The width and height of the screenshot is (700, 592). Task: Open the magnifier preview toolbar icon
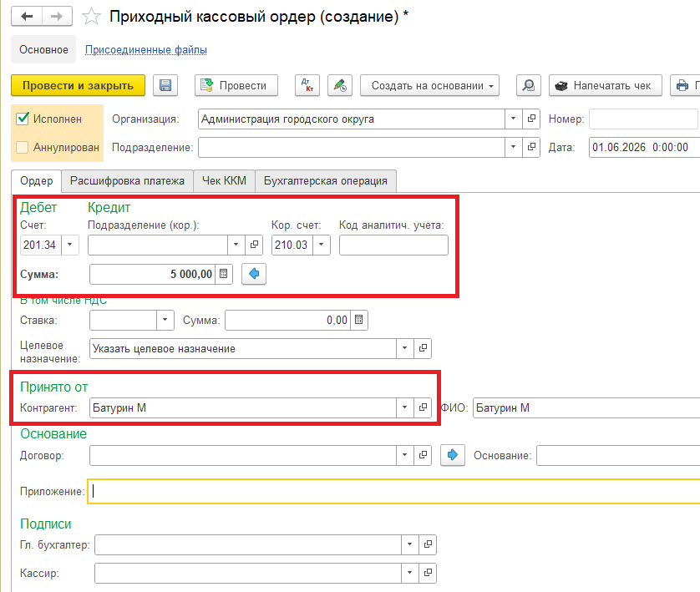point(529,85)
